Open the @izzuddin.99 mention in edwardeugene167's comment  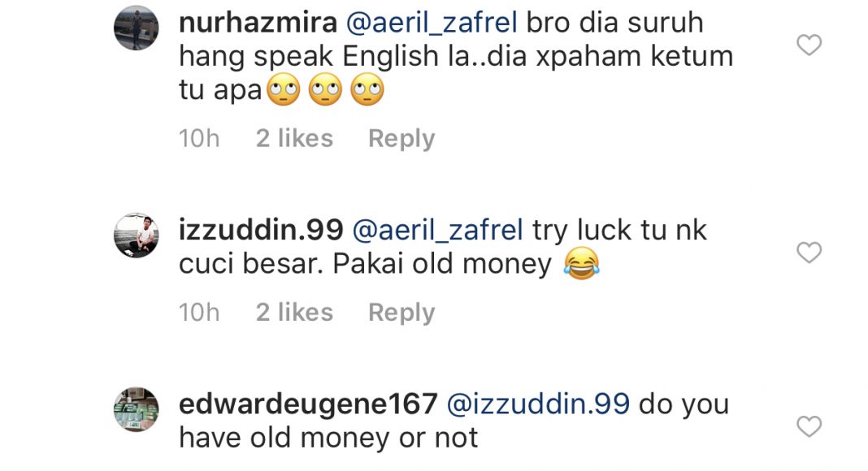(x=538, y=404)
